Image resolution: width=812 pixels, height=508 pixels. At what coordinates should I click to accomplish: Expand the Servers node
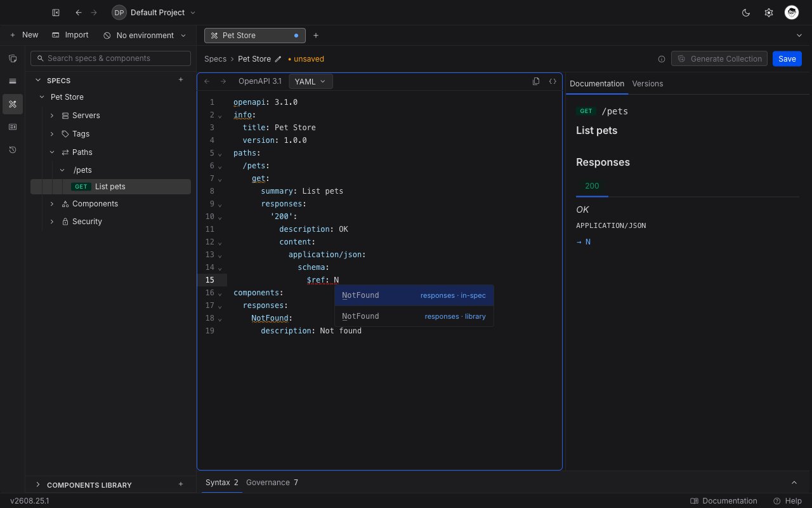[x=52, y=116]
